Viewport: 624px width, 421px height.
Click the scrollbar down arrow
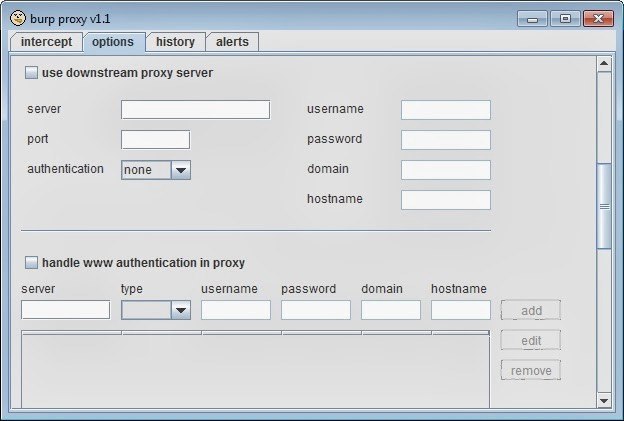tap(604, 400)
